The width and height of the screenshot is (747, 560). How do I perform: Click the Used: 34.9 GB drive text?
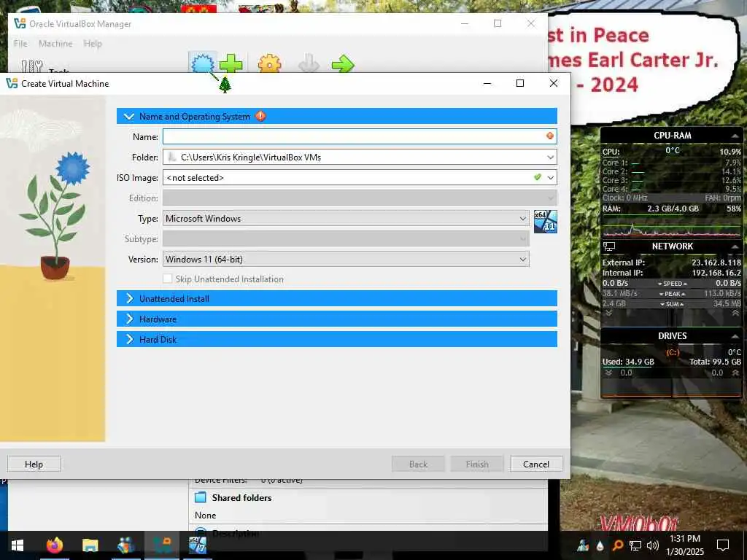pos(628,362)
